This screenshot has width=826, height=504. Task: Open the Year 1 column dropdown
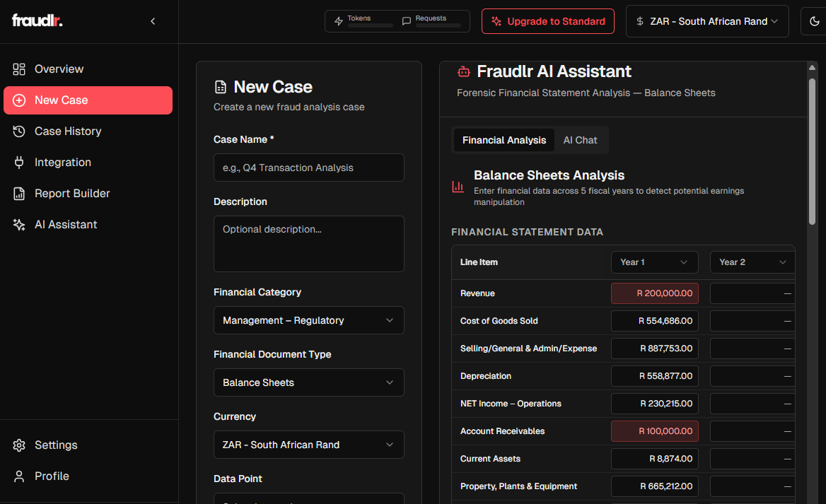point(654,262)
